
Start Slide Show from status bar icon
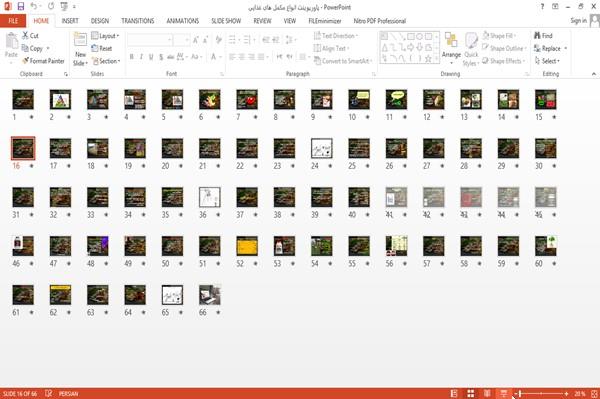(x=504, y=393)
